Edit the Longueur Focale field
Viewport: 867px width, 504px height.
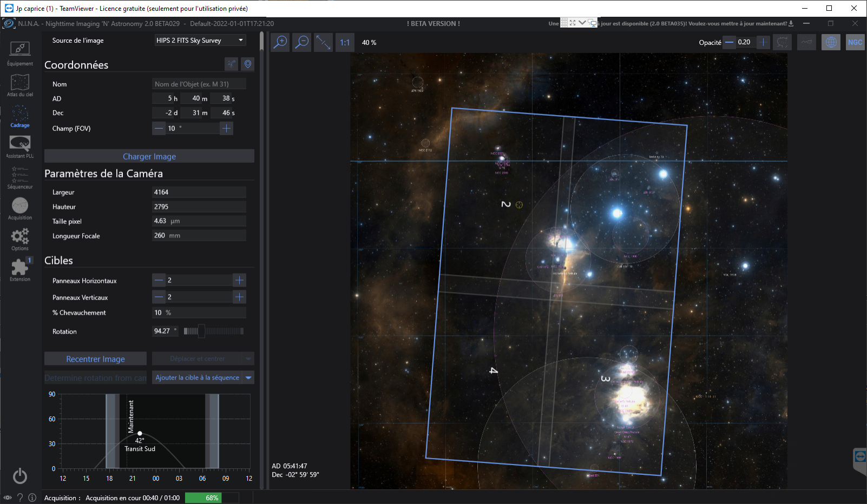(199, 236)
